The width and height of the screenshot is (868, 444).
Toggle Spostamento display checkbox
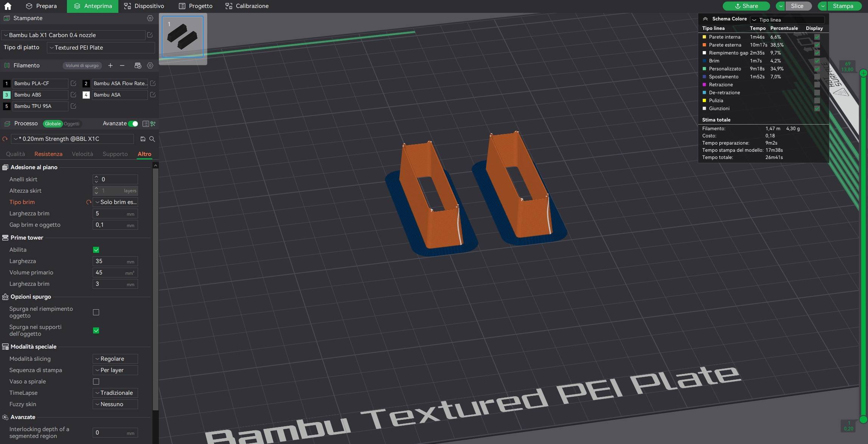(817, 77)
